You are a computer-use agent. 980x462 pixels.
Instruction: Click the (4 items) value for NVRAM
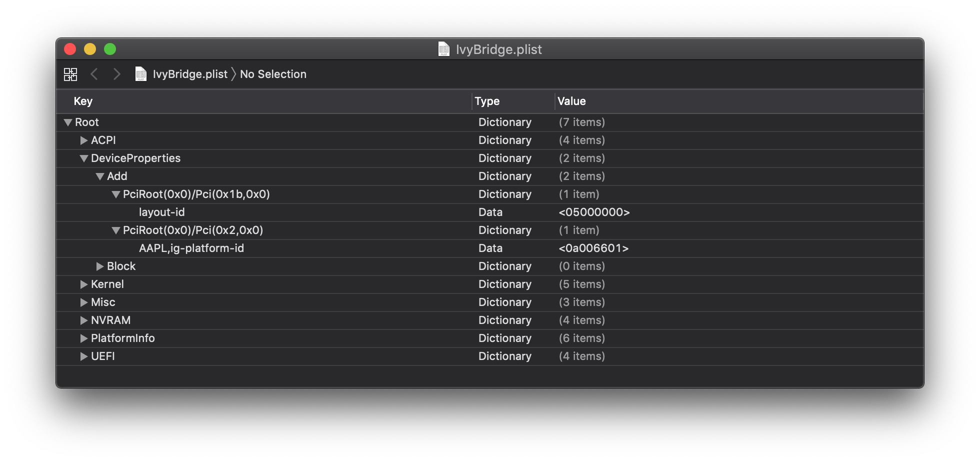point(582,320)
